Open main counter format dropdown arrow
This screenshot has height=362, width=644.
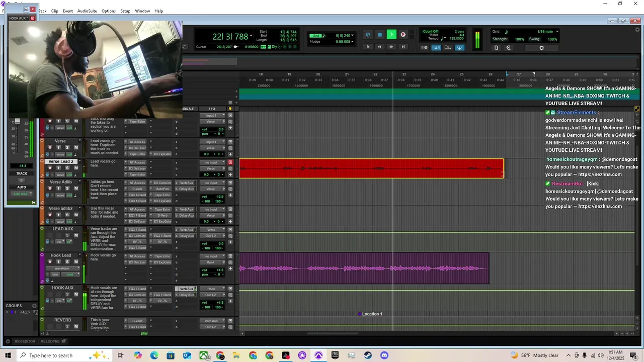(x=252, y=36)
